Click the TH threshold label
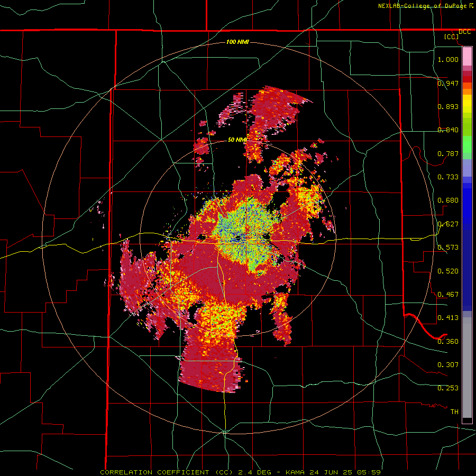 point(454,412)
